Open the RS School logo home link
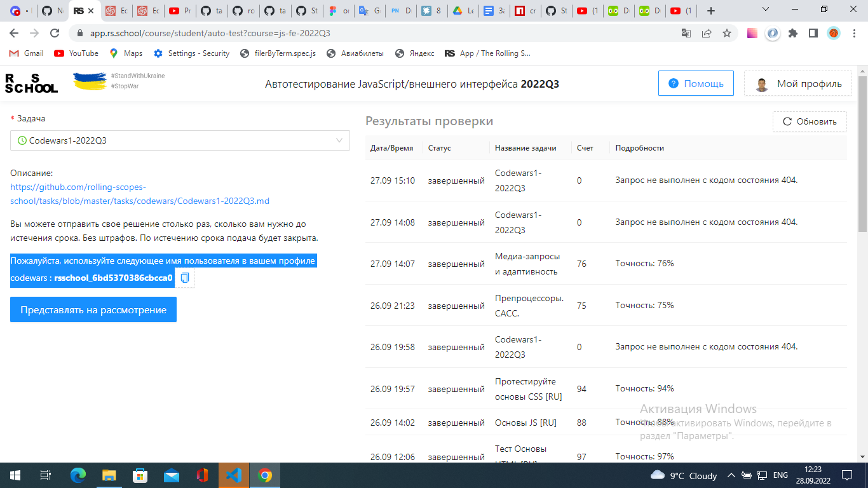 coord(31,83)
